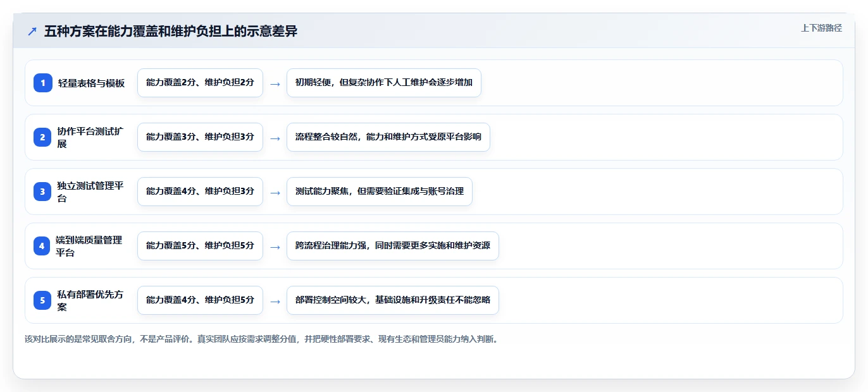
Task: Click the arrow in the 端到端质量管理平台 row
Action: click(x=275, y=247)
